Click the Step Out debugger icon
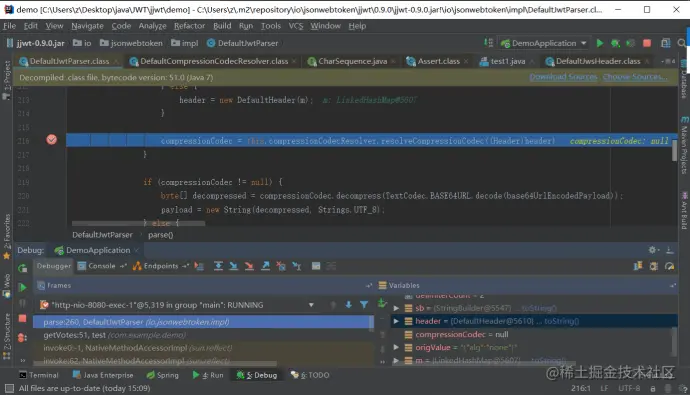The width and height of the screenshot is (690, 395). (x=265, y=266)
